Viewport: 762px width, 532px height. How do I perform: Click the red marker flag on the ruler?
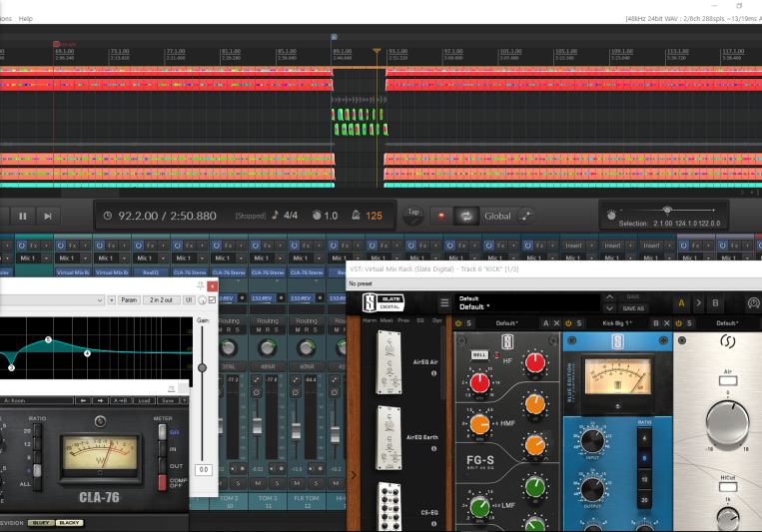click(x=56, y=44)
